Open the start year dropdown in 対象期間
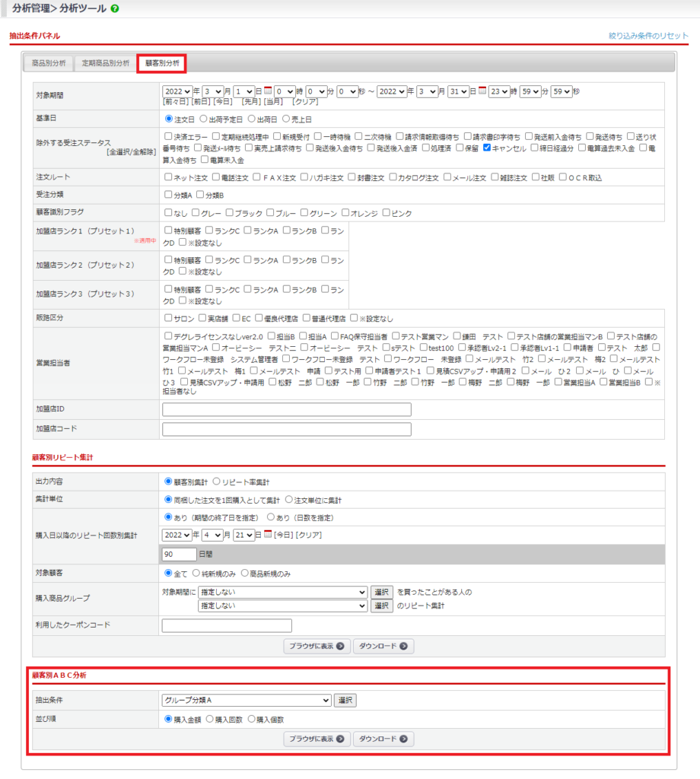Viewport: 700px width, 779px height. (x=177, y=91)
